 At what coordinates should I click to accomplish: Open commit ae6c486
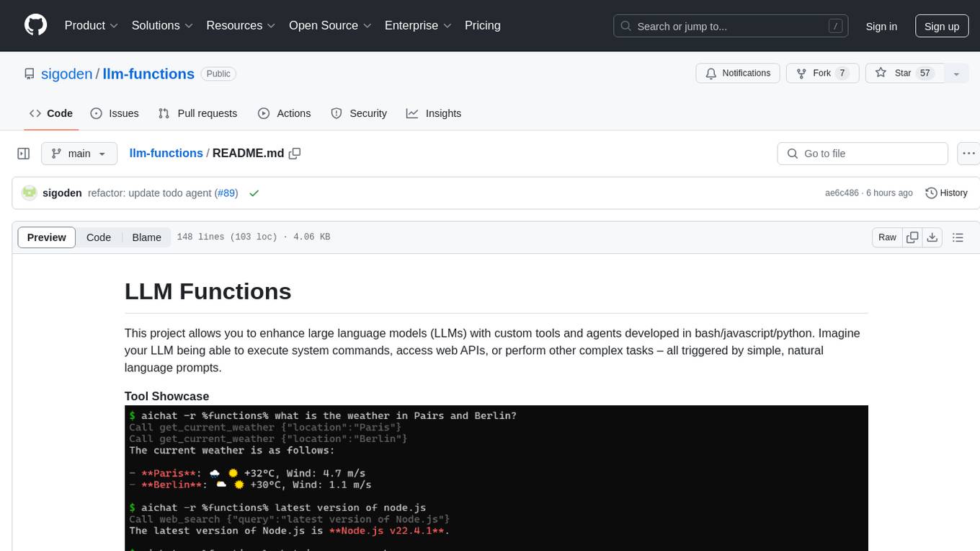(x=842, y=193)
